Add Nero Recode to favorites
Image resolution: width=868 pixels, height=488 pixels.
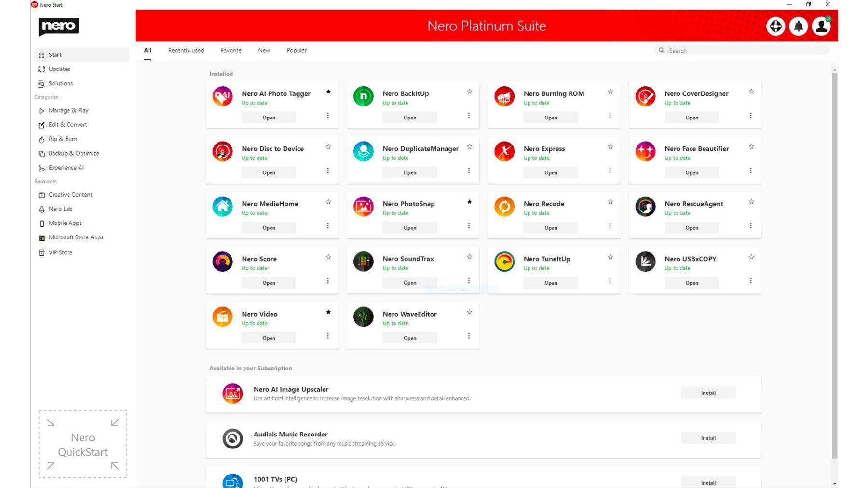[x=610, y=202]
